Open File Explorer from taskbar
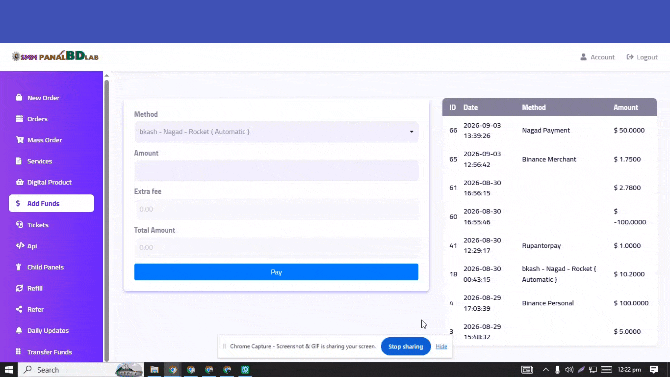This screenshot has width=670, height=377. (154, 370)
